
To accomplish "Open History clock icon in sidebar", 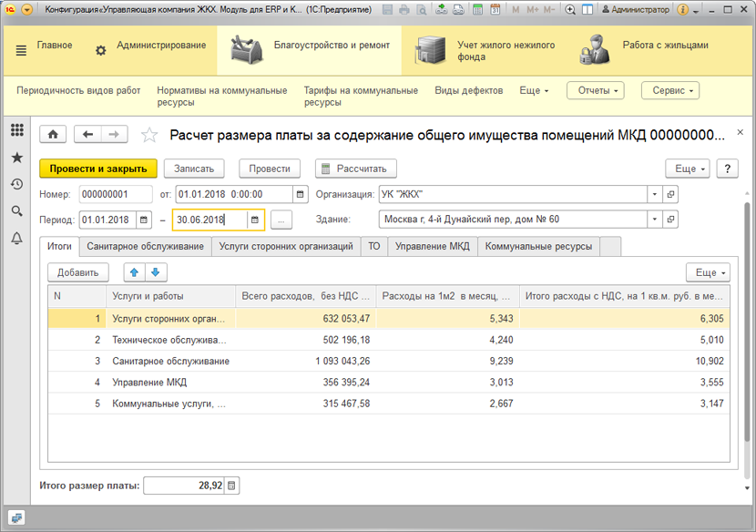I will click(x=17, y=184).
